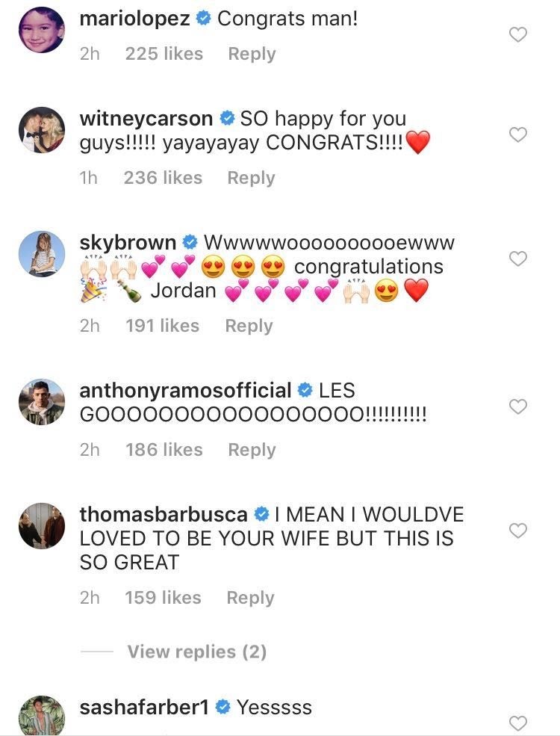Tap heart icon on skybrown's comment
The image size is (560, 736).
click(517, 259)
